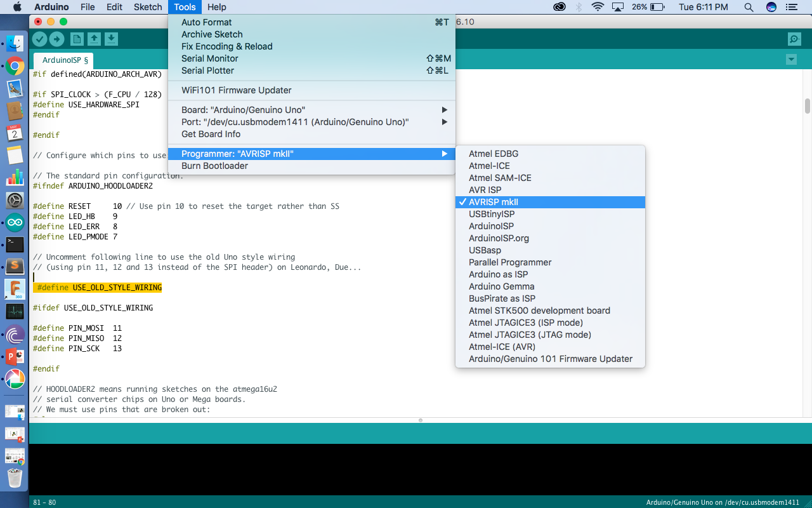This screenshot has width=812, height=508.
Task: Select Arduino Gemma programmer
Action: [x=550, y=286]
